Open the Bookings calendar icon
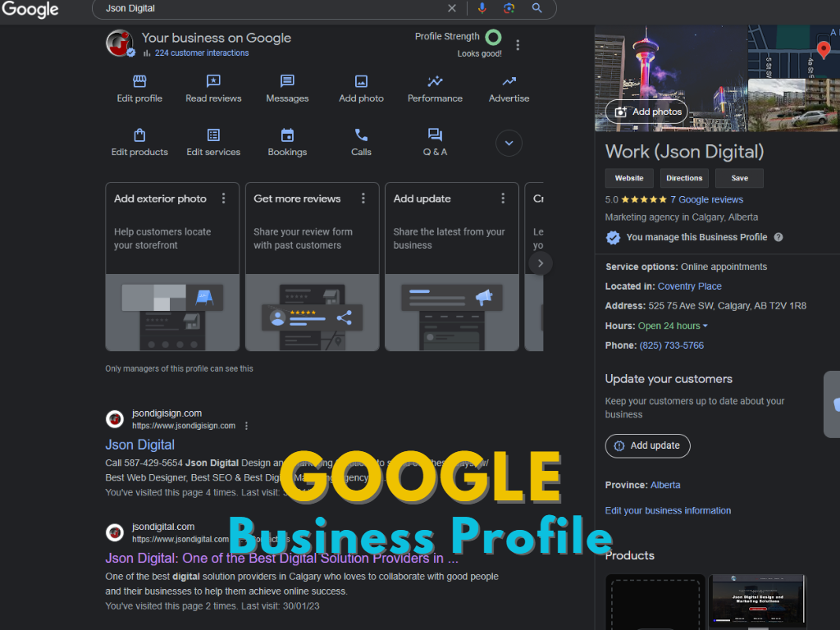The width and height of the screenshot is (840, 630). pos(287,135)
